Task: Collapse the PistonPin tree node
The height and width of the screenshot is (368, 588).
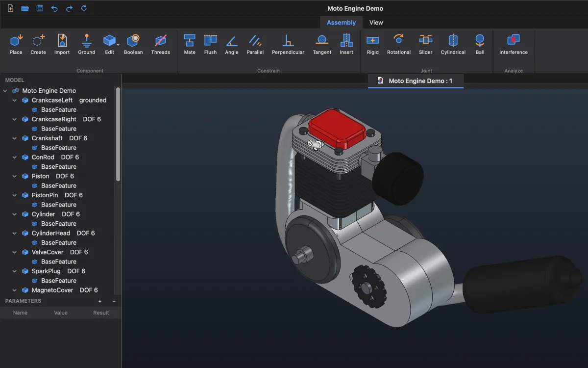Action: [15, 195]
